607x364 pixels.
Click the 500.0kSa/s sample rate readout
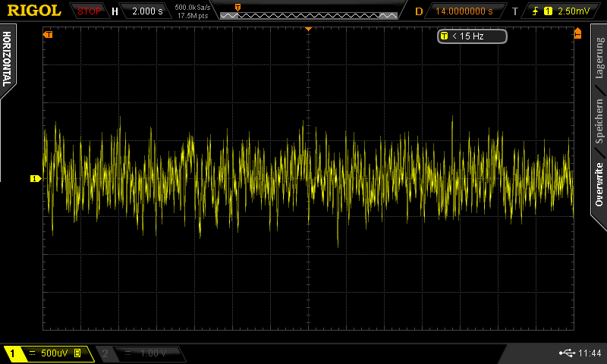click(x=193, y=7)
